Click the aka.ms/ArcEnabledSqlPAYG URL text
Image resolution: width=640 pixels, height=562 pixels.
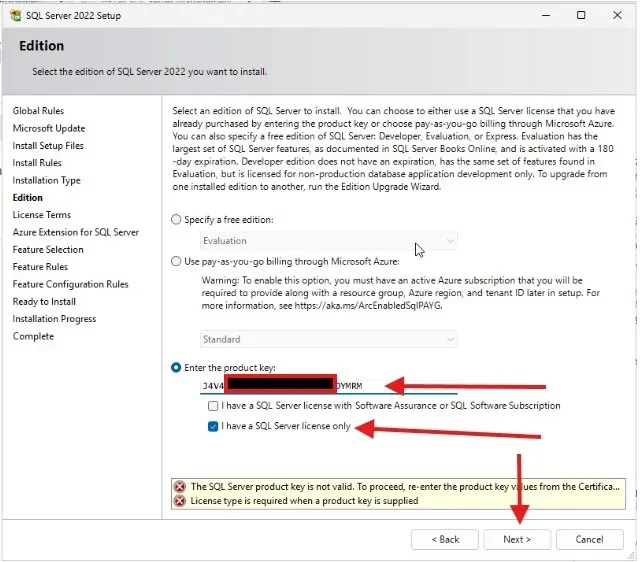point(368,306)
